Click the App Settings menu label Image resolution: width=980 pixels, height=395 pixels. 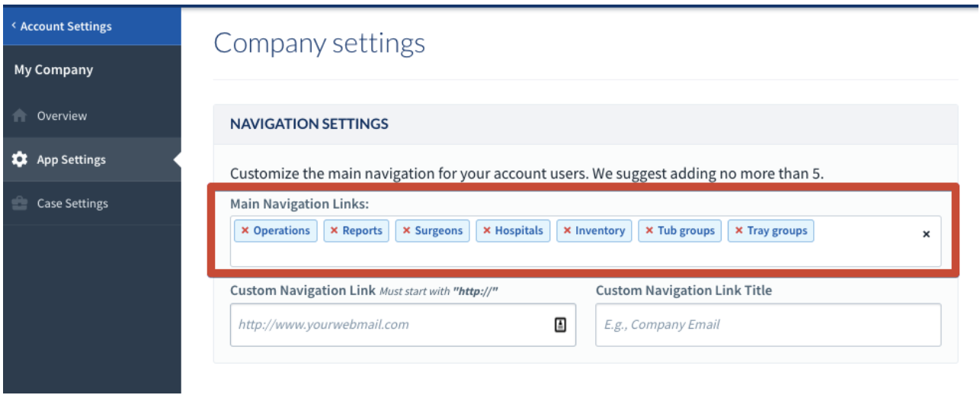[x=72, y=160]
